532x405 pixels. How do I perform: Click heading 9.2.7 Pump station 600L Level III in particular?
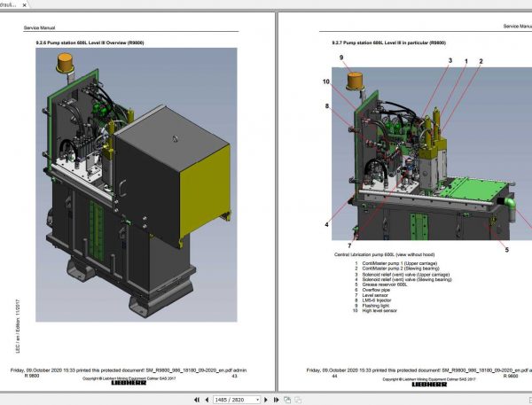tap(389, 43)
